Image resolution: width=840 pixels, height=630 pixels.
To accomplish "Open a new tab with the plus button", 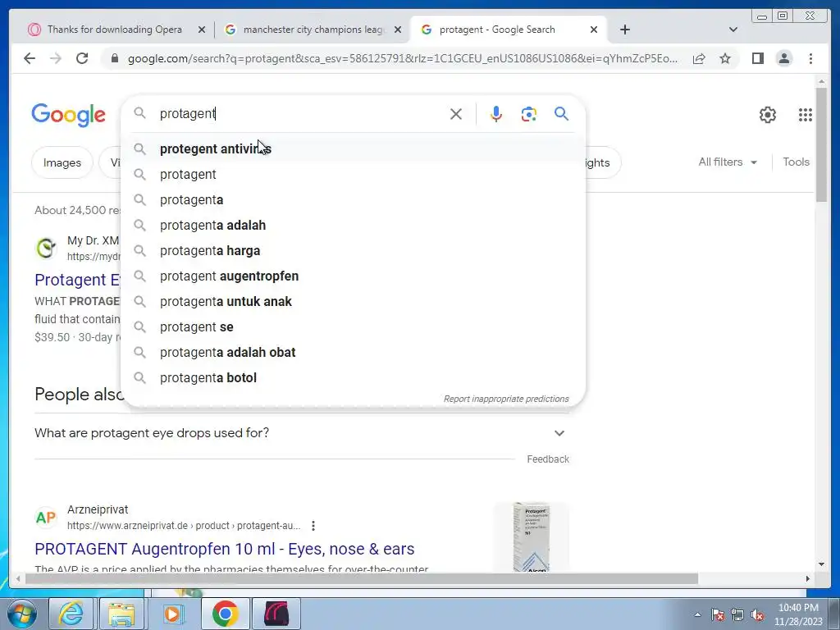I will [x=624, y=30].
